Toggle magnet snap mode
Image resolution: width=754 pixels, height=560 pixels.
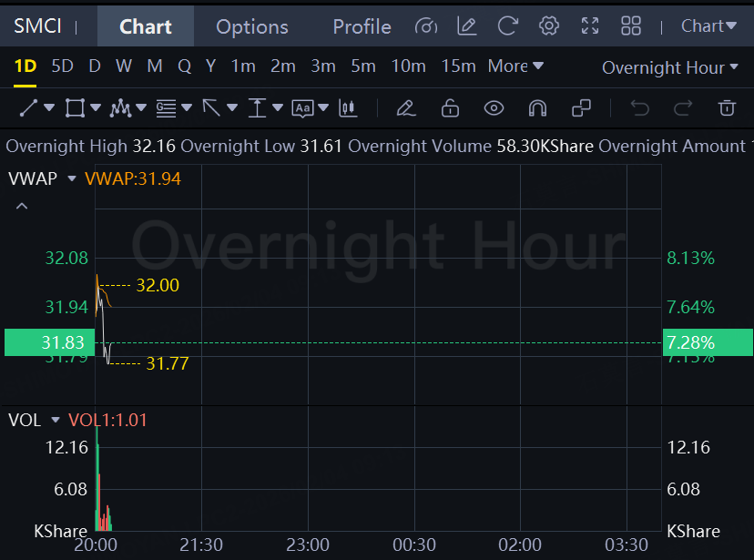[537, 108]
